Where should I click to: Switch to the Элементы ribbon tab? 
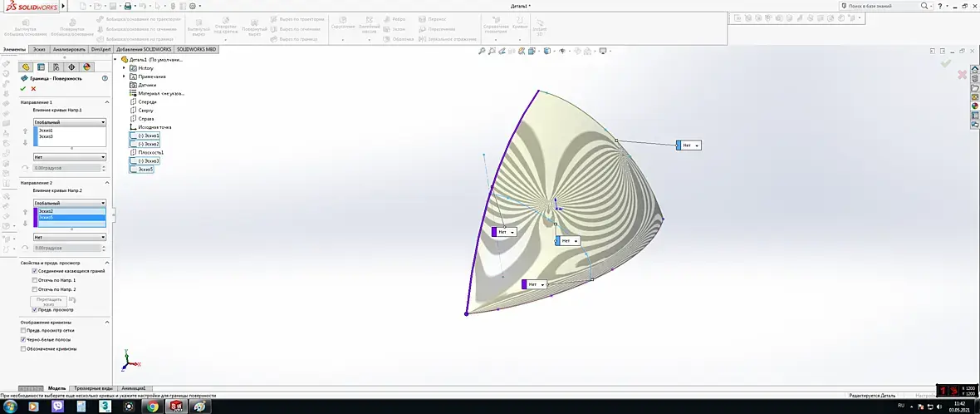[14, 49]
